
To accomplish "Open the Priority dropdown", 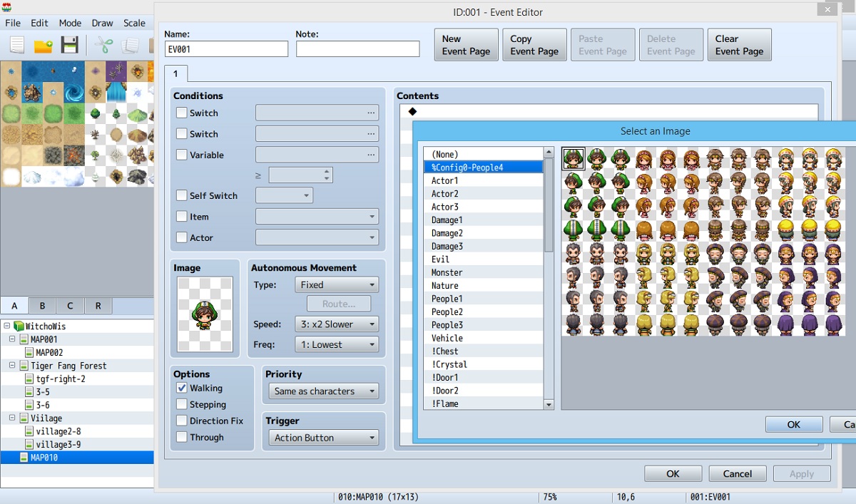I will pos(324,391).
